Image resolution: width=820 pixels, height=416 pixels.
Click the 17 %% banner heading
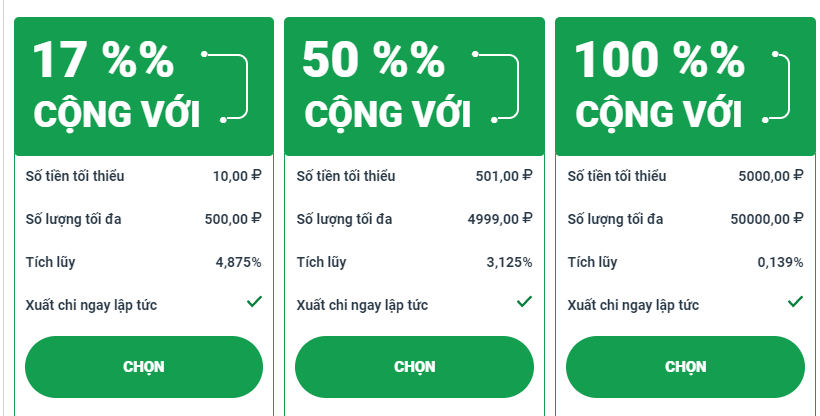point(103,61)
